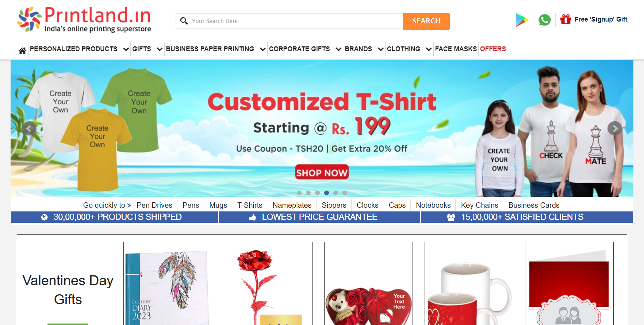644x325 pixels.
Task: Go to previous banner slide arrow
Action: pyautogui.click(x=29, y=128)
